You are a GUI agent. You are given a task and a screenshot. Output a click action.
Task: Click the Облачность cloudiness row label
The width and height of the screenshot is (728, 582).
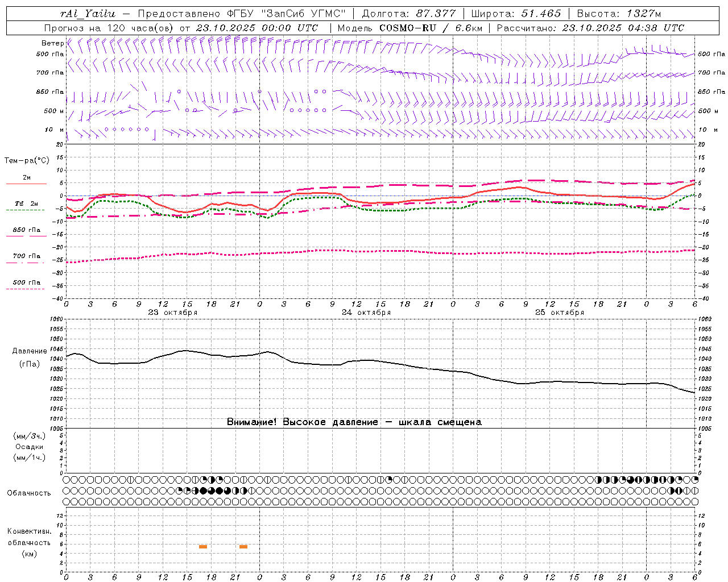[x=29, y=493]
